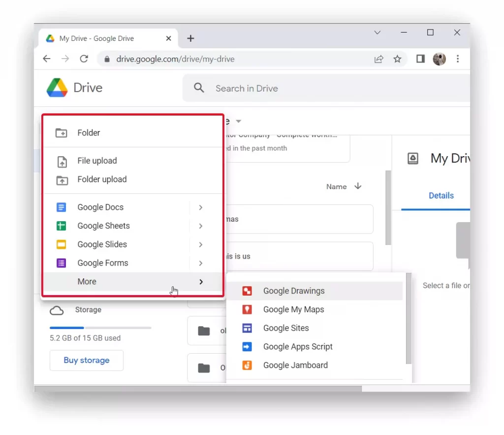This screenshot has width=504, height=435.
Task: Click the Google Sheets icon
Action: click(x=61, y=226)
